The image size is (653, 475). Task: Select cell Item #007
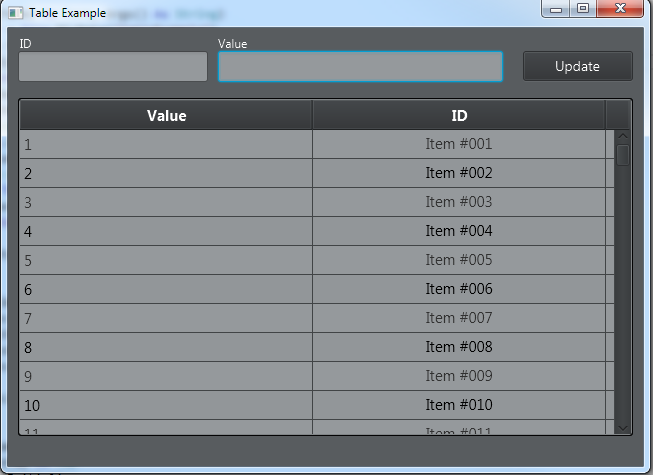click(459, 318)
